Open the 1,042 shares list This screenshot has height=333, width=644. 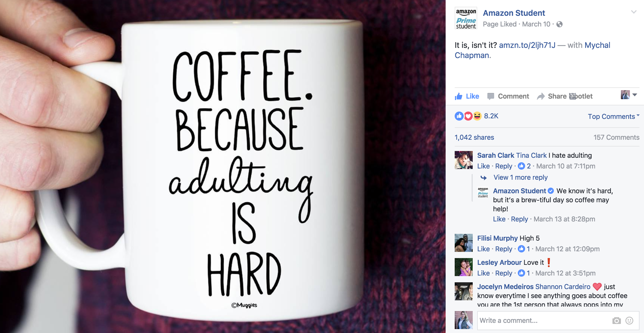[474, 137]
